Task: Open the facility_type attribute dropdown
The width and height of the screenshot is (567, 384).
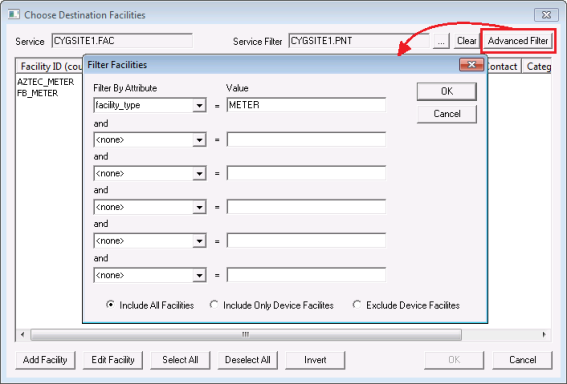Action: pos(199,105)
